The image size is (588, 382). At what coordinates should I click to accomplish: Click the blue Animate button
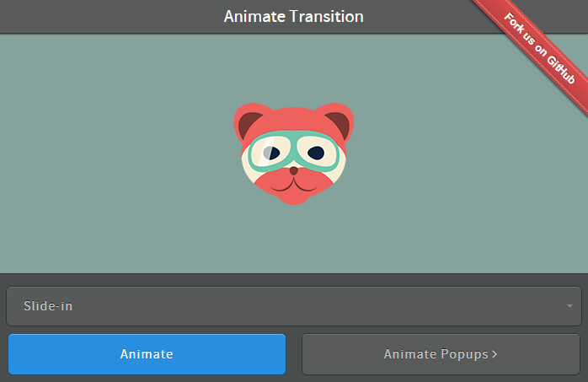point(147,354)
